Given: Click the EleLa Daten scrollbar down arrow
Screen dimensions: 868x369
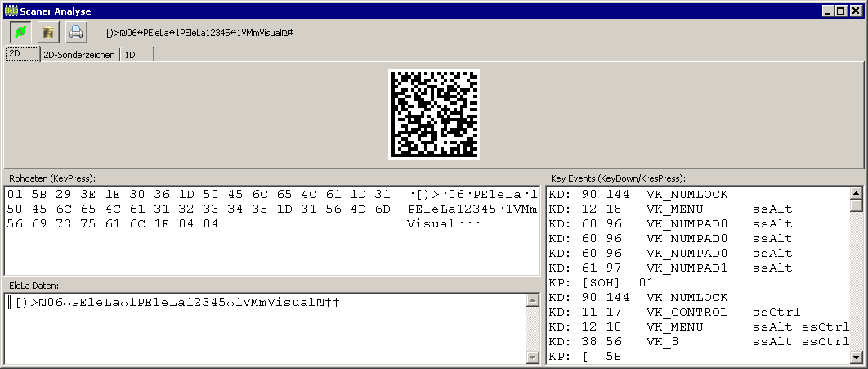Looking at the screenshot, I should click(x=533, y=356).
